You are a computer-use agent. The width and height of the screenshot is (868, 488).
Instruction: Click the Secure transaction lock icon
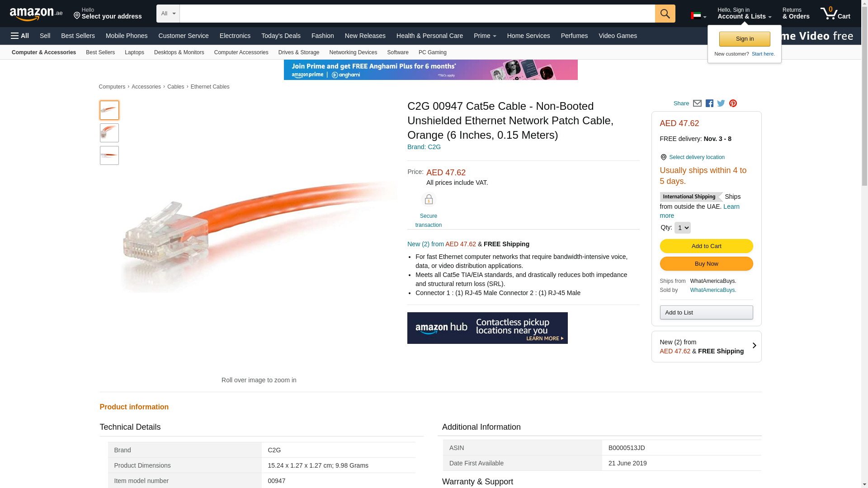429,200
